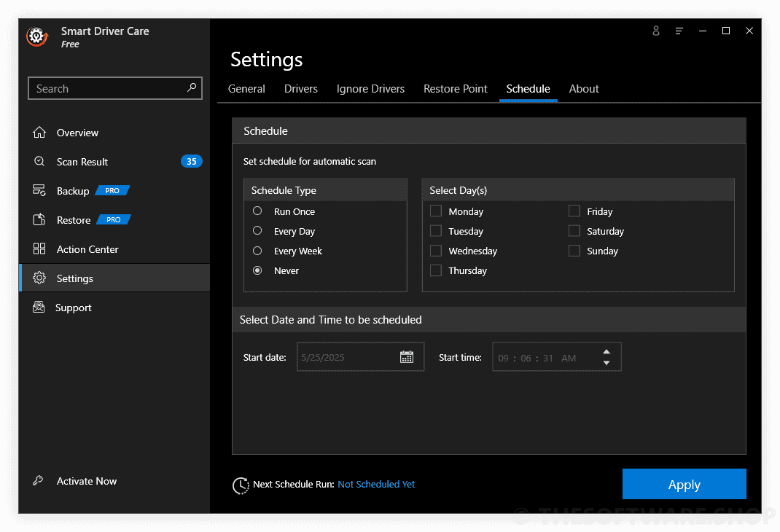Viewport: 780px width, 532px height.
Task: Click the 35 badge on Scan Result
Action: point(192,161)
